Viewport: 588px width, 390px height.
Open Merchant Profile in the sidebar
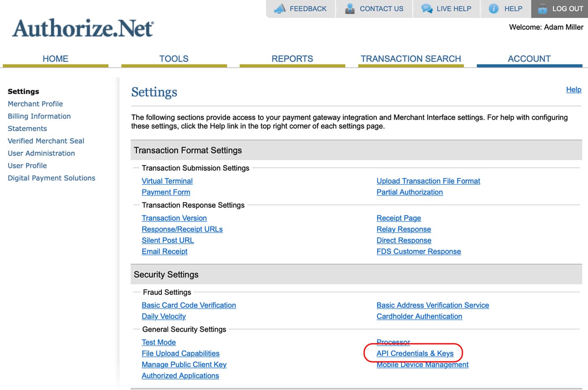[35, 104]
